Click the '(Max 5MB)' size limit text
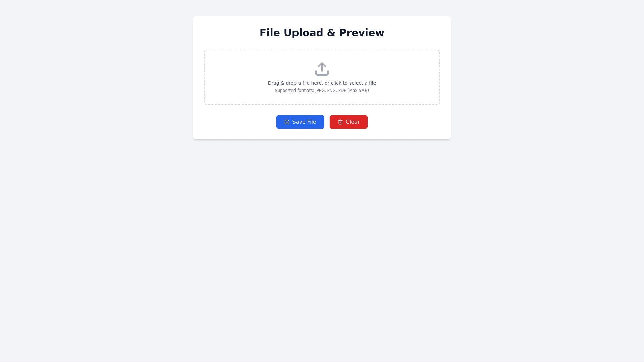 358,90
